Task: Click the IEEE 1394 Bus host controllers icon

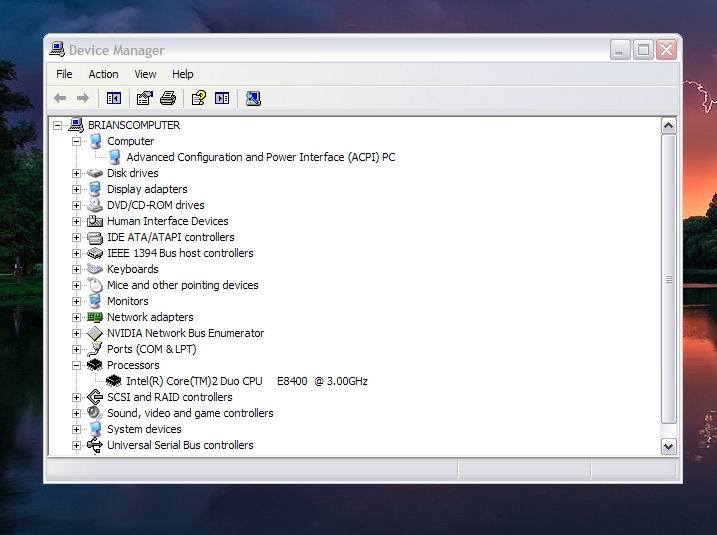Action: point(95,253)
